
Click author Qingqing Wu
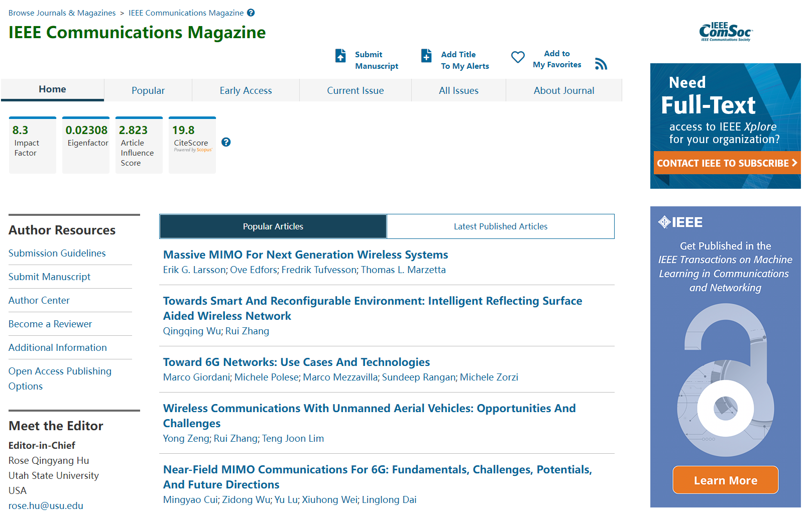click(x=192, y=331)
